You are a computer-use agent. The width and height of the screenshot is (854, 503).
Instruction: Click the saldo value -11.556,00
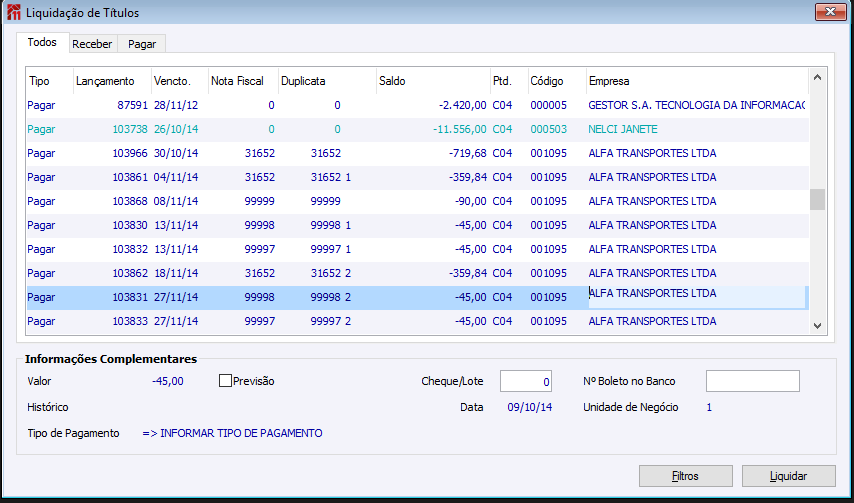point(460,130)
